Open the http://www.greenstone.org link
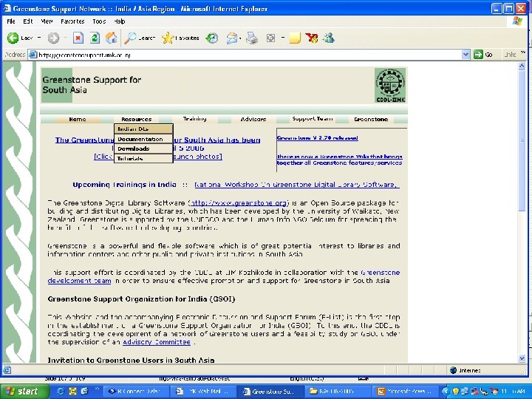 click(239, 203)
